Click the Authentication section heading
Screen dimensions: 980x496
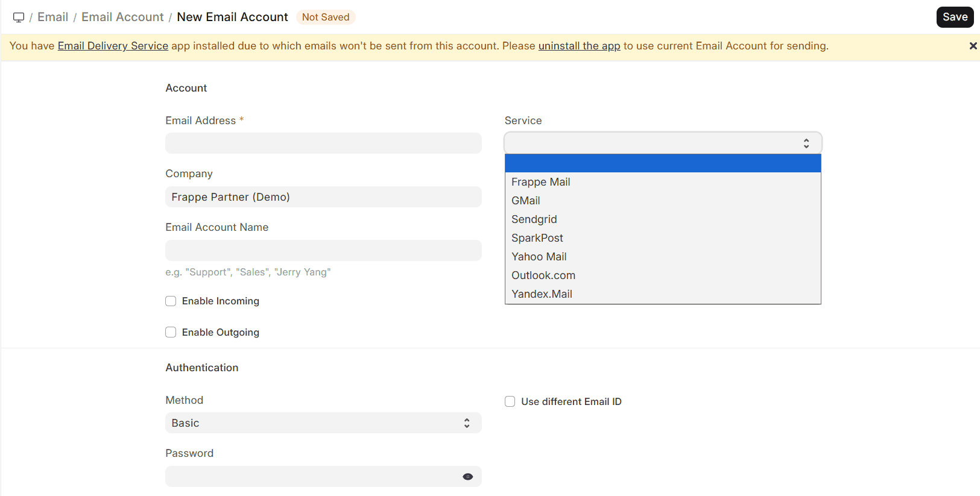[202, 368]
